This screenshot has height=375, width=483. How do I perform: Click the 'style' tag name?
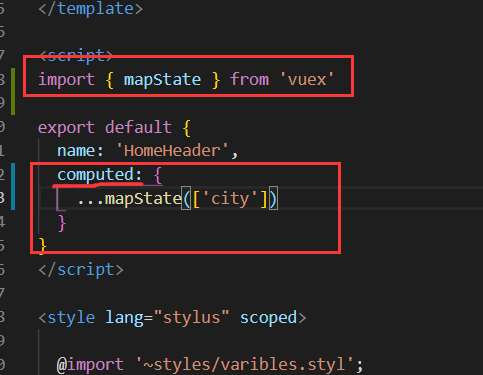pos(71,318)
